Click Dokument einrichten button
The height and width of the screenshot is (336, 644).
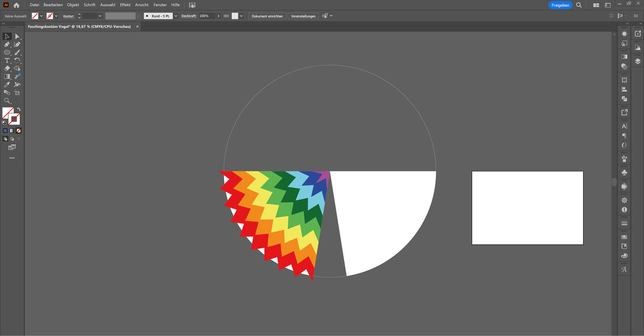click(267, 16)
